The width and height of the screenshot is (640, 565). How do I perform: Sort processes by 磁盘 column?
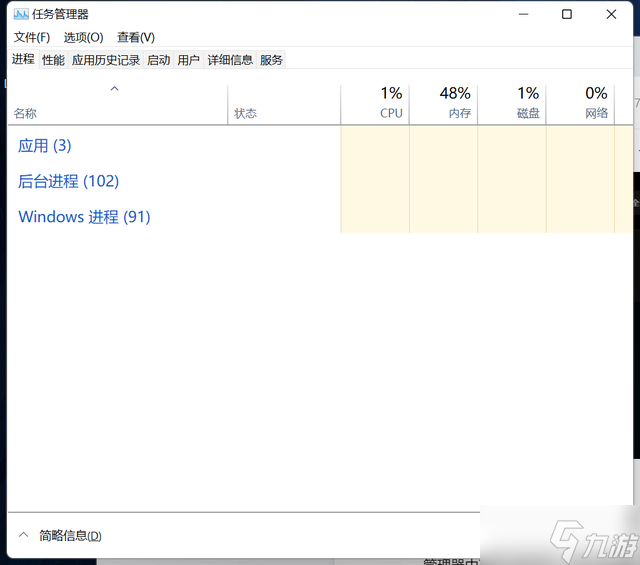[x=512, y=105]
